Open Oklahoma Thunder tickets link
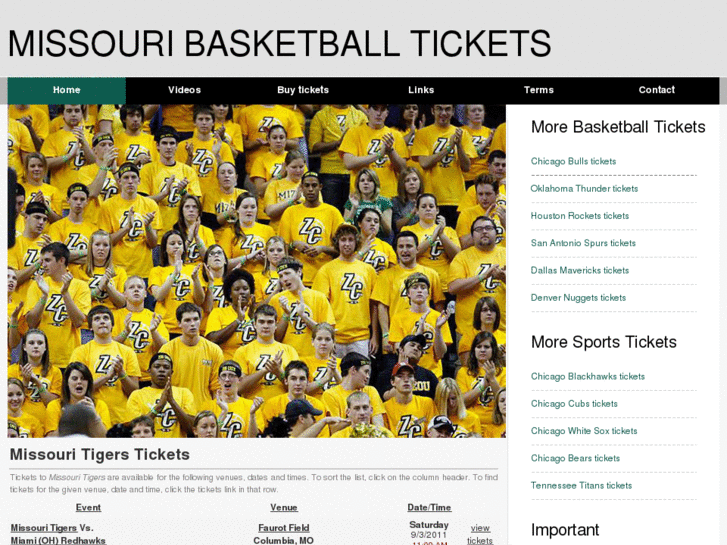This screenshot has width=727, height=545. pos(584,188)
